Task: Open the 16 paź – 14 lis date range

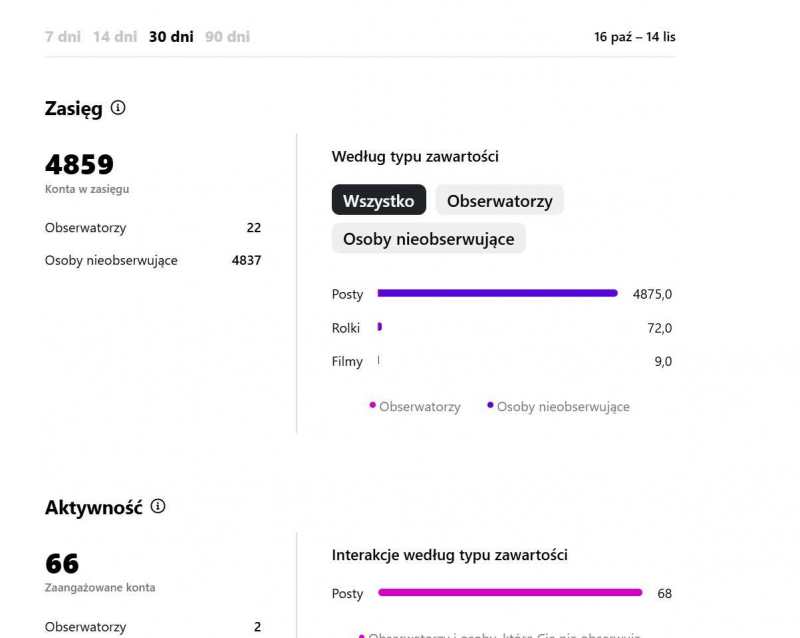Action: pyautogui.click(x=634, y=37)
